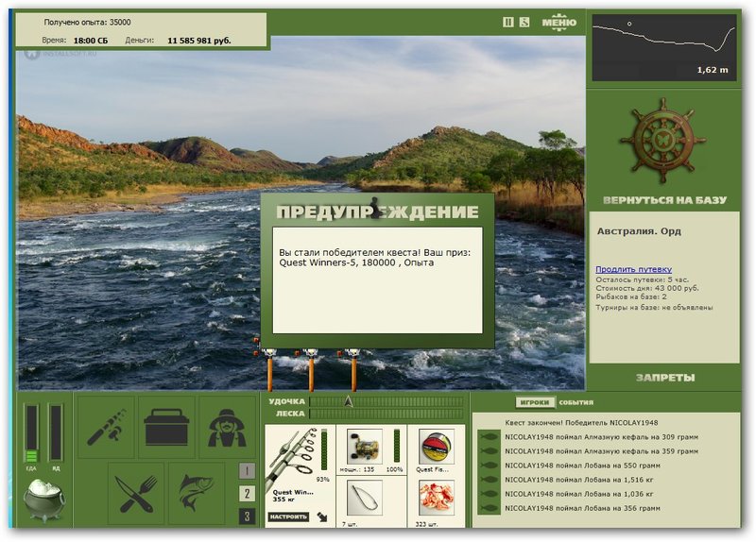Open the fishing rod tackle icon

[107, 427]
